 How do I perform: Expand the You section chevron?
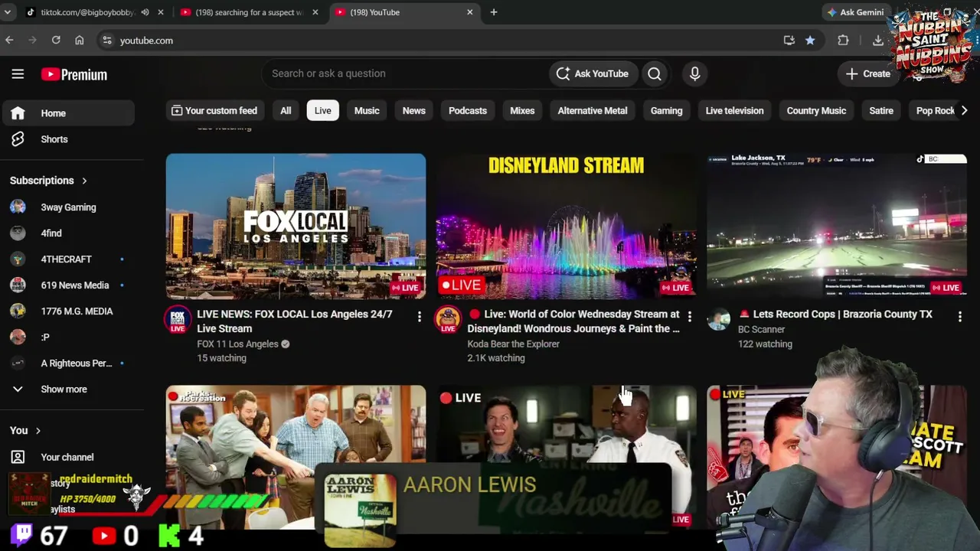(x=38, y=431)
